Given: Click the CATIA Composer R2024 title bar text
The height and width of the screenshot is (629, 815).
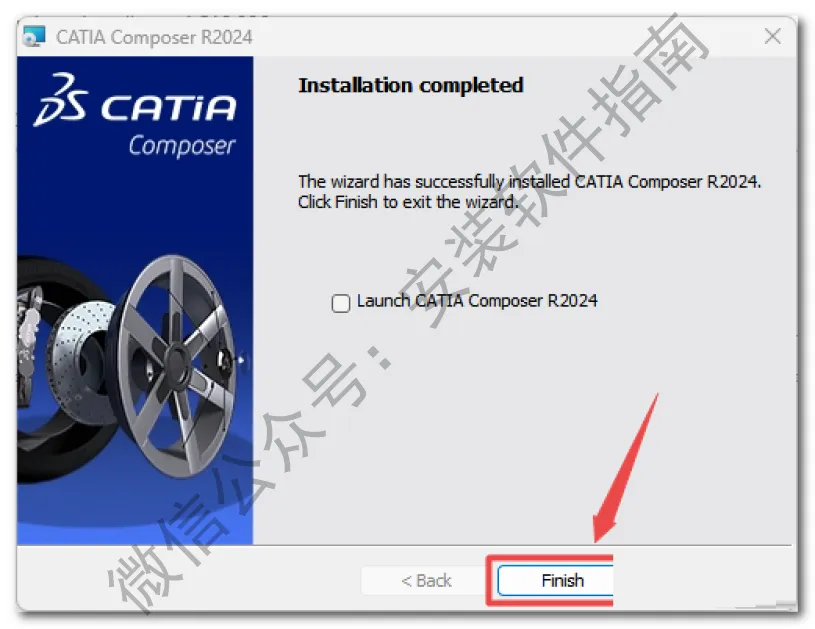Looking at the screenshot, I should [154, 37].
